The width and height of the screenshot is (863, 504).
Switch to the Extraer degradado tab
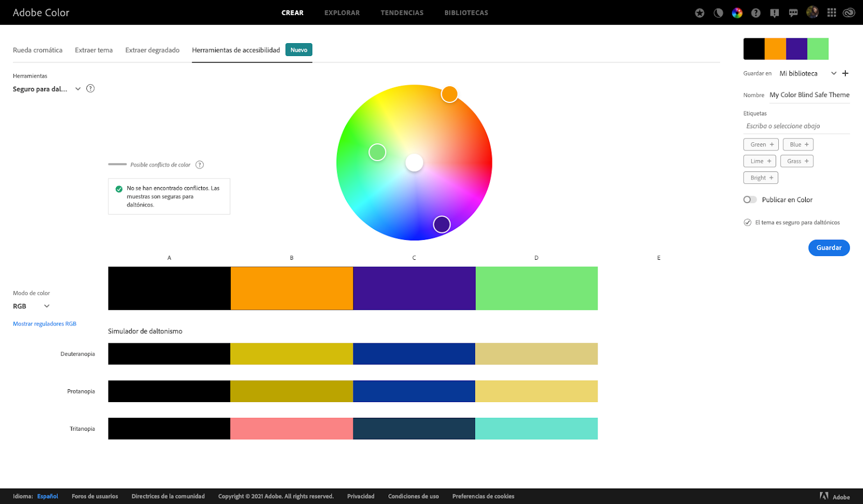[x=152, y=50]
